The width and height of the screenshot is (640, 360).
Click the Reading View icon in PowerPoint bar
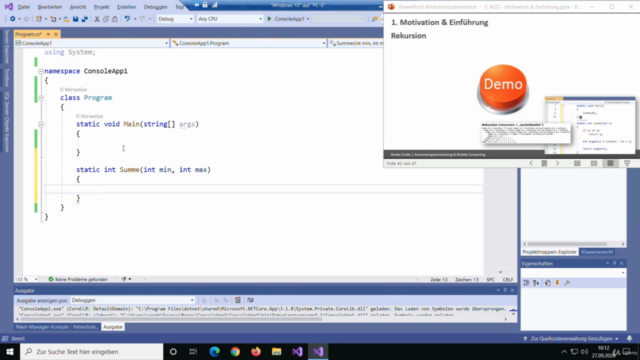[610, 163]
